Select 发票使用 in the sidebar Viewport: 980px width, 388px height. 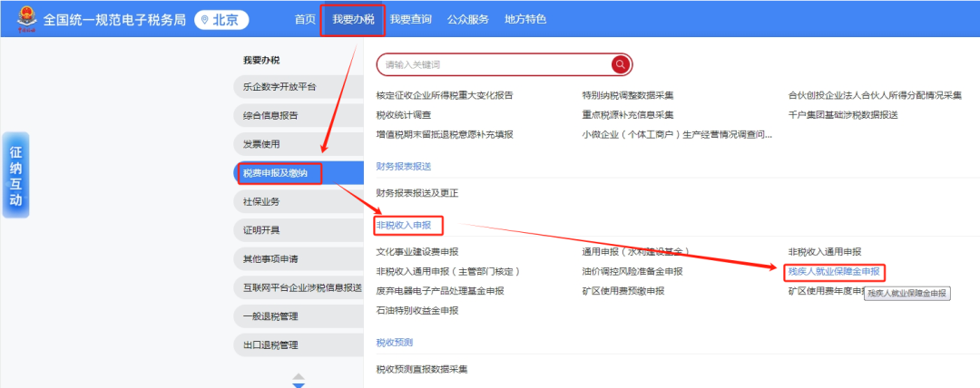point(261,144)
